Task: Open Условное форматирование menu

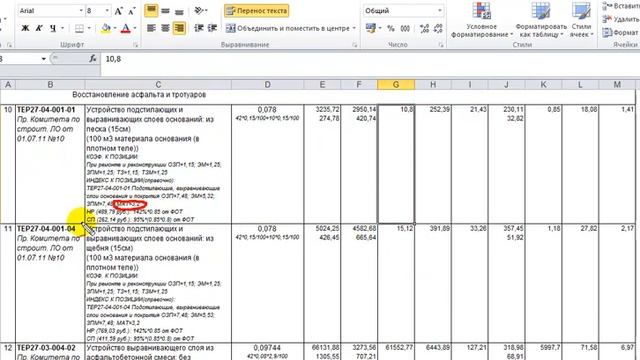Action: [481, 20]
